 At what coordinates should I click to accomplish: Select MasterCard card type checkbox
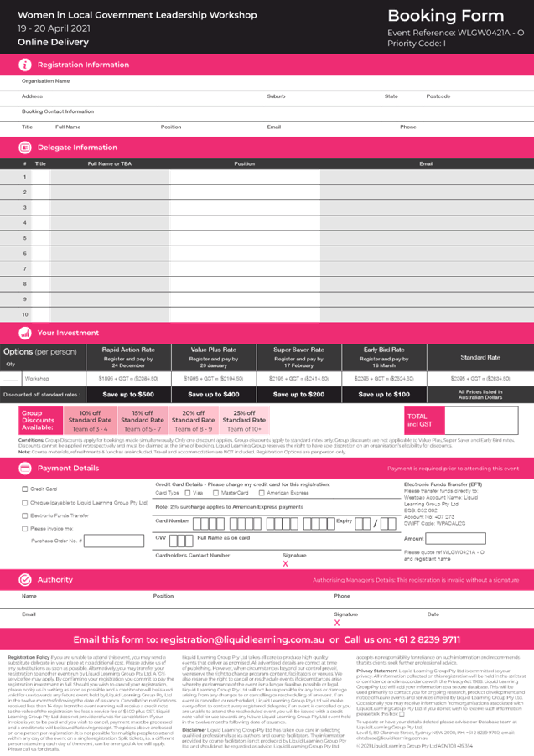[215, 493]
